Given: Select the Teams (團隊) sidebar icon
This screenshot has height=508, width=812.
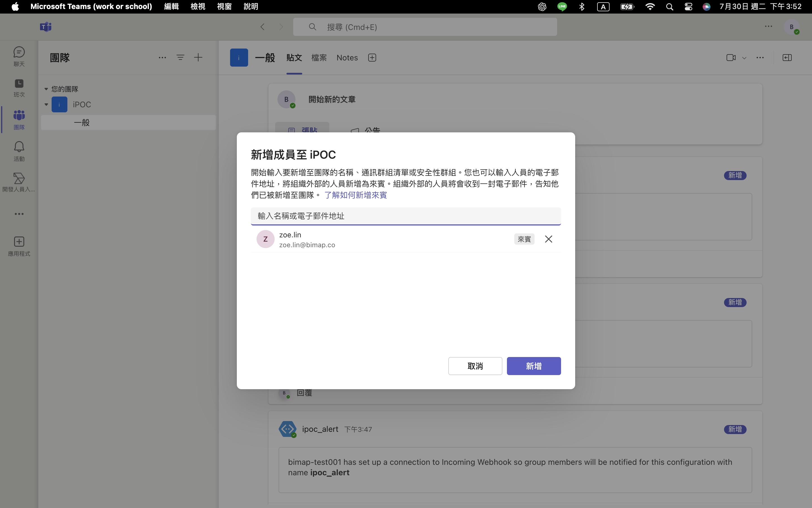Looking at the screenshot, I should pyautogui.click(x=19, y=120).
